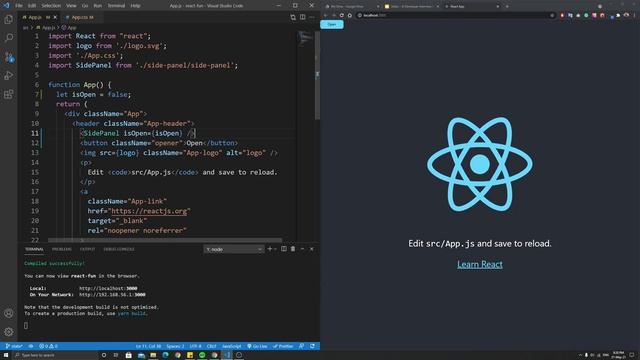Switch to the React App browser tab
Image resolution: width=640 pixels, height=360 pixels.
pos(472,7)
